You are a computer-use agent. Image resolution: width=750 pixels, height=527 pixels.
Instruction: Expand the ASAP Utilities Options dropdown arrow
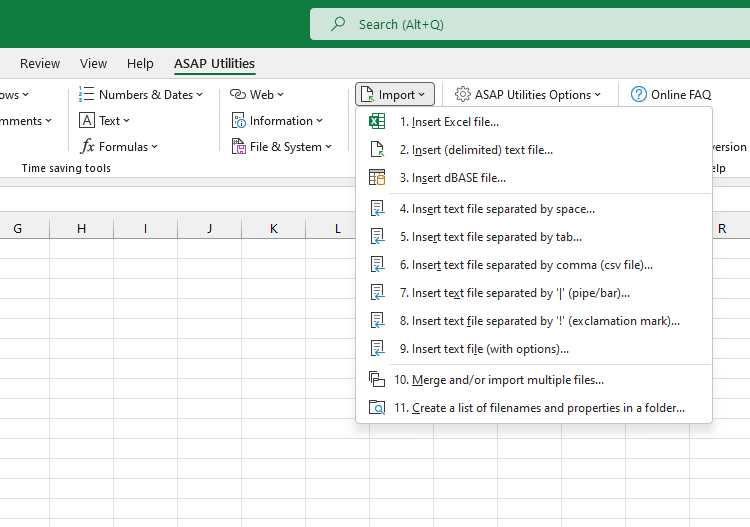[x=597, y=95]
